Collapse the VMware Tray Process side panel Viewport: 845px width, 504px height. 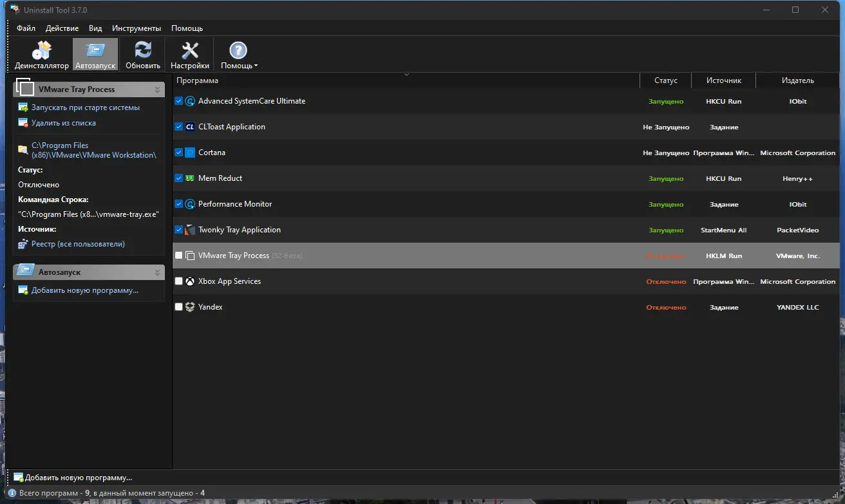tap(157, 89)
